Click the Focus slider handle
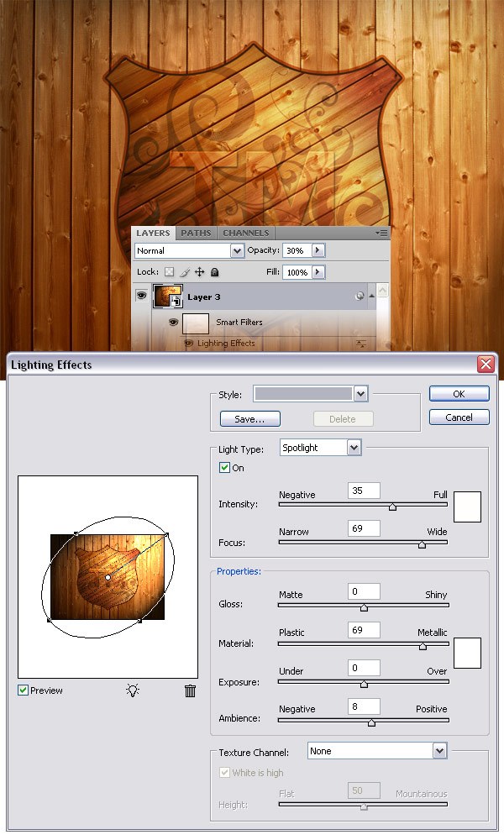Image resolution: width=504 pixels, height=840 pixels. (x=422, y=544)
